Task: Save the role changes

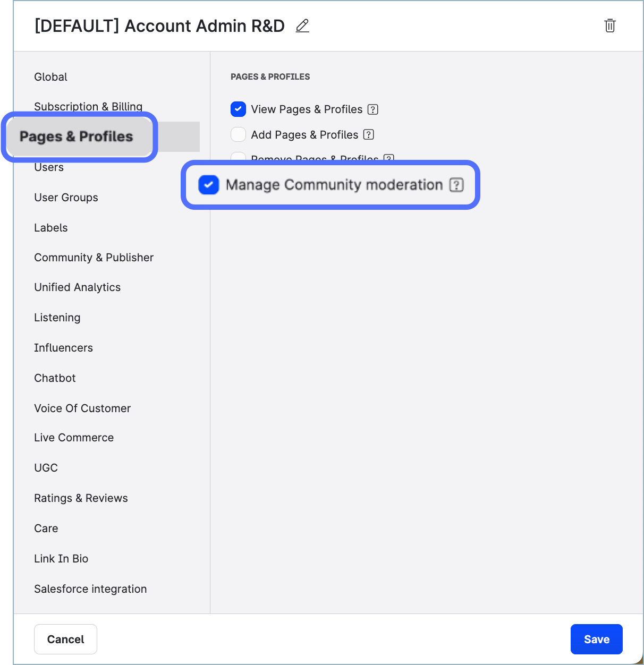Action: tap(596, 639)
